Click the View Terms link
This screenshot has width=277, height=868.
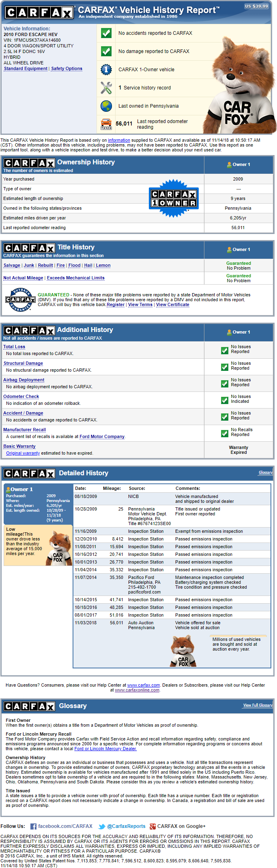click(140, 305)
